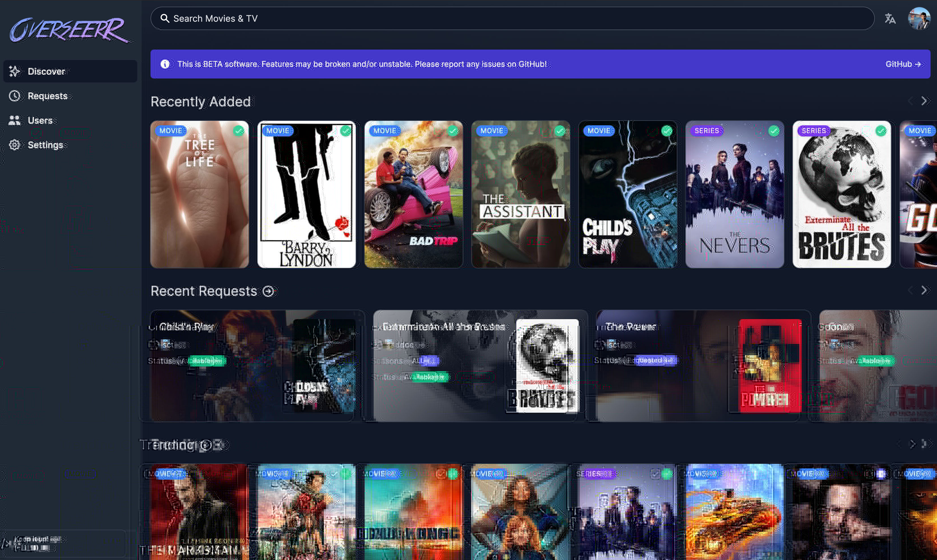Click available checkmark on Tree of Life poster

point(239,131)
